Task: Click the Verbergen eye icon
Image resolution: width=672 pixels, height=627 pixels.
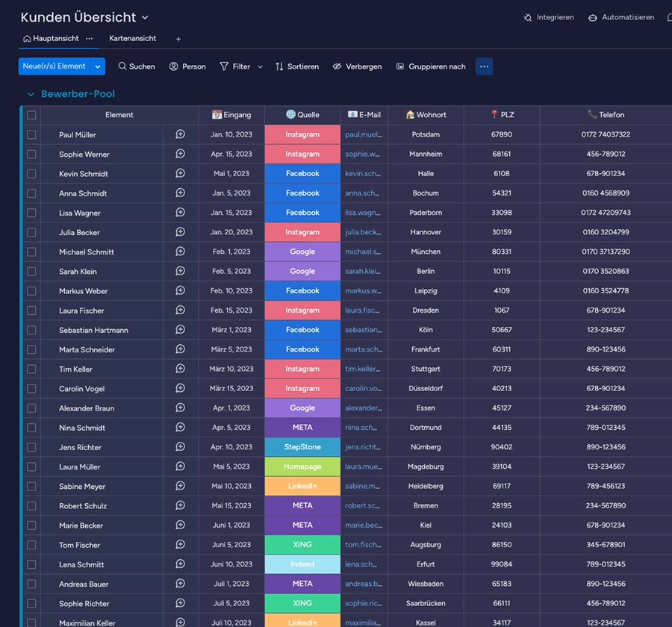Action: point(337,66)
